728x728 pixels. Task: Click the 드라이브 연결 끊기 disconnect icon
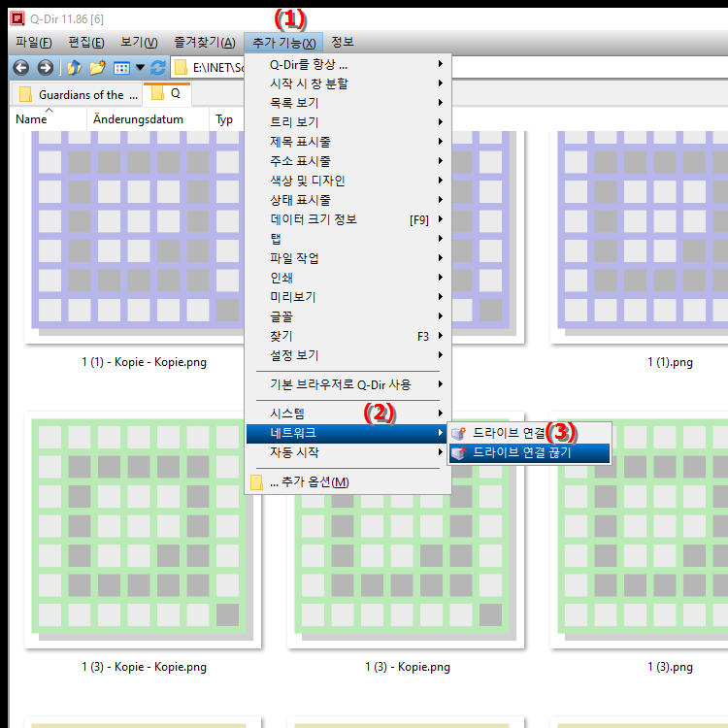[459, 452]
